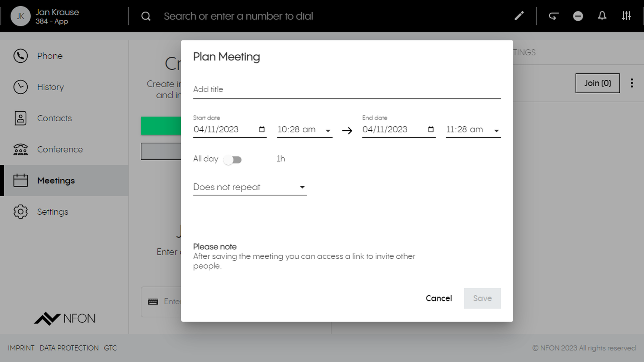Click the search magnifier icon
This screenshot has width=644, height=362.
(146, 16)
